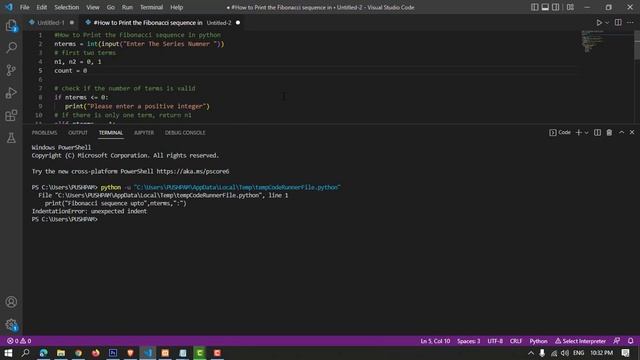This screenshot has height=360, width=640.
Task: Click the terminal prompt PS C:\Users\PUSHPAM>
Action: point(64,219)
